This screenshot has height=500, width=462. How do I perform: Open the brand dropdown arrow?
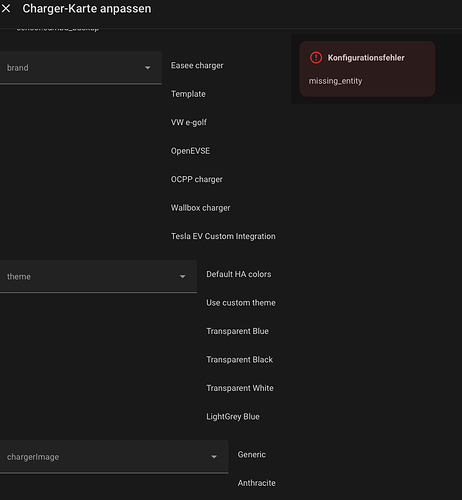147,68
